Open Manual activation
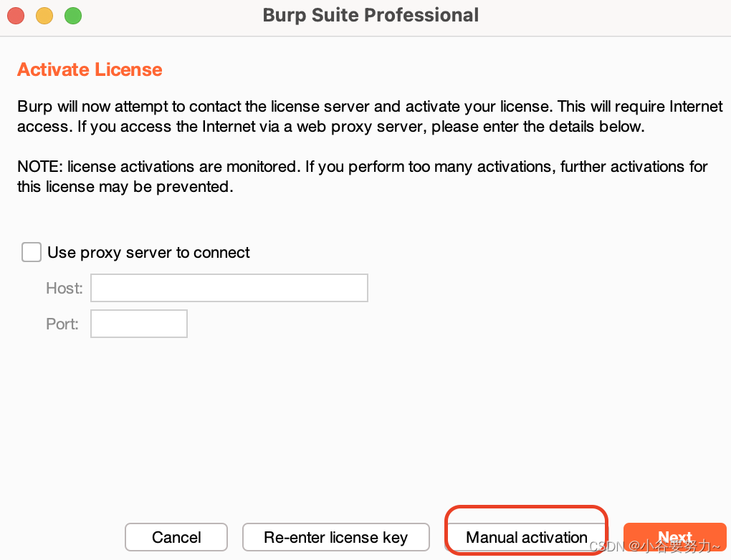Screen dimensions: 731x560 coord(525,537)
